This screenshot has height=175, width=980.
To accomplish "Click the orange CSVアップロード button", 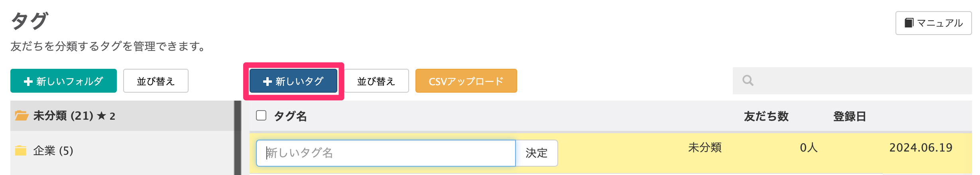I will pyautogui.click(x=466, y=81).
